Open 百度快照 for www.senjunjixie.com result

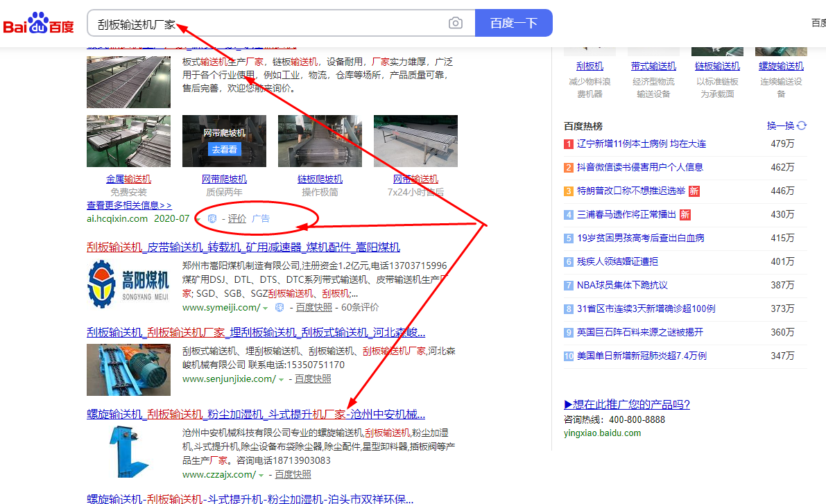pyautogui.click(x=313, y=379)
